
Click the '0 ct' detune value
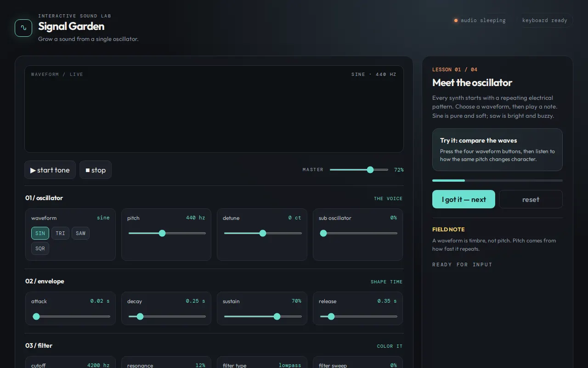coord(294,218)
